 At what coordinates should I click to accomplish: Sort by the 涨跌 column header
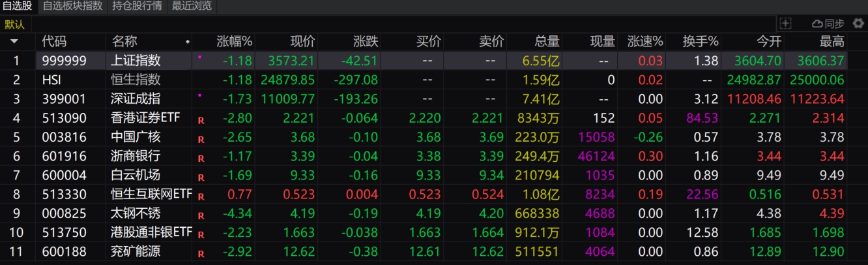pos(366,42)
